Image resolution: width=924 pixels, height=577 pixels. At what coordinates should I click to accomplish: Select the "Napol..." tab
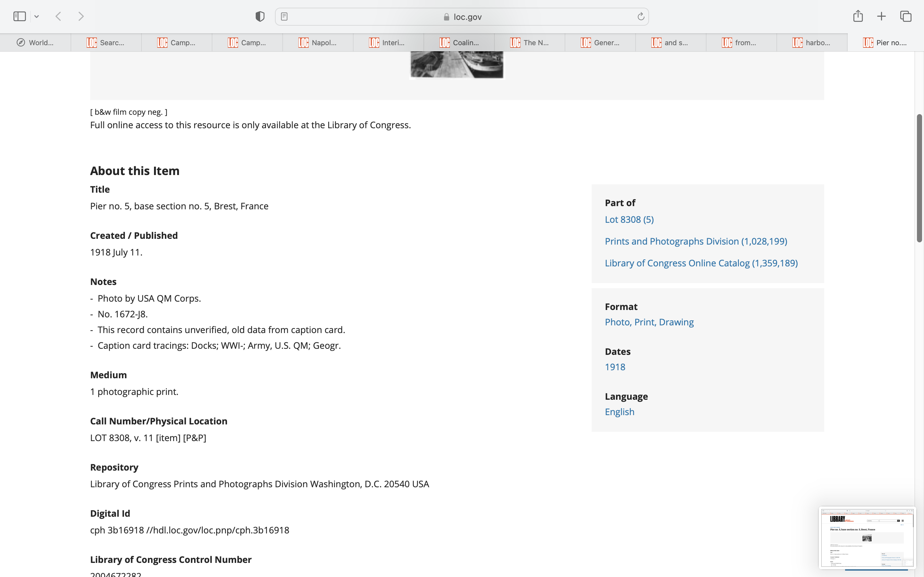318,43
